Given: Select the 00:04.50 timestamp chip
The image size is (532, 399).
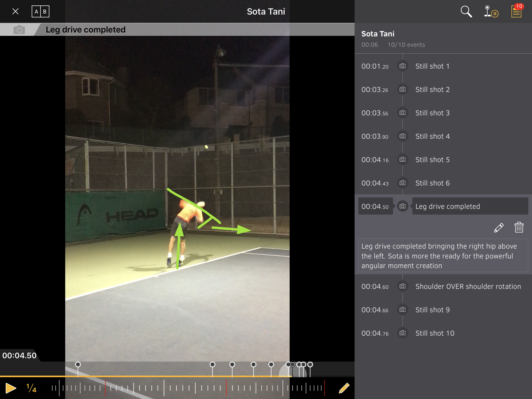Looking at the screenshot, I should 375,207.
